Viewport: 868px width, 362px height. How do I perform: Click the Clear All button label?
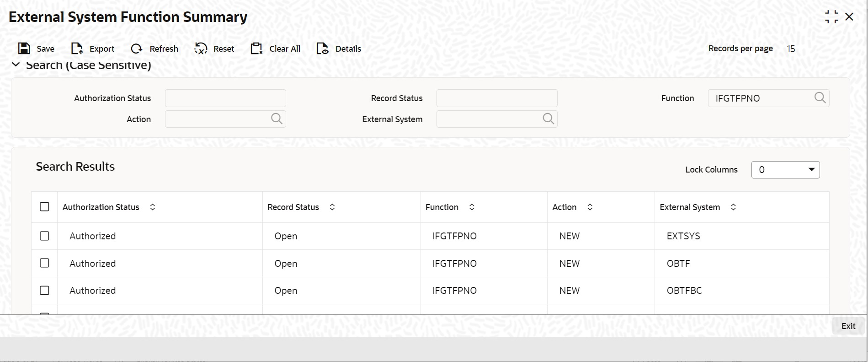pos(285,49)
